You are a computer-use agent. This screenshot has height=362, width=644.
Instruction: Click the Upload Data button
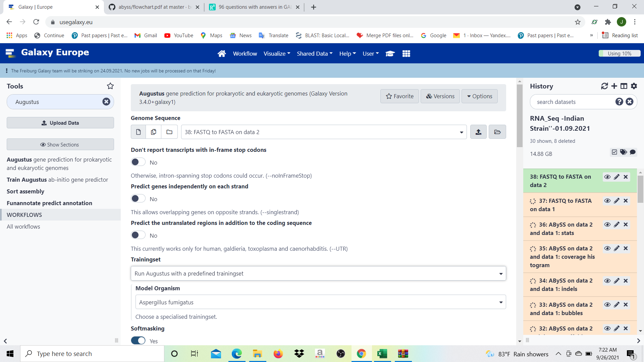[60, 123]
